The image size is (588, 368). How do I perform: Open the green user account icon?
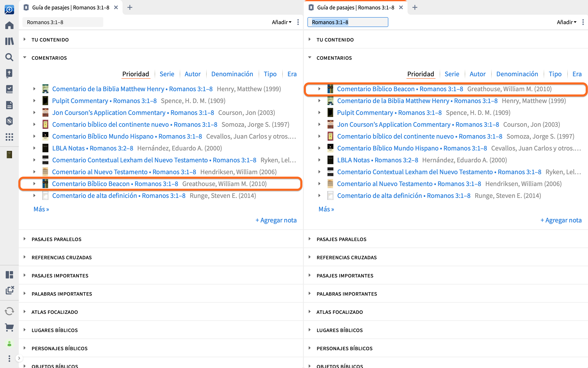click(x=9, y=344)
